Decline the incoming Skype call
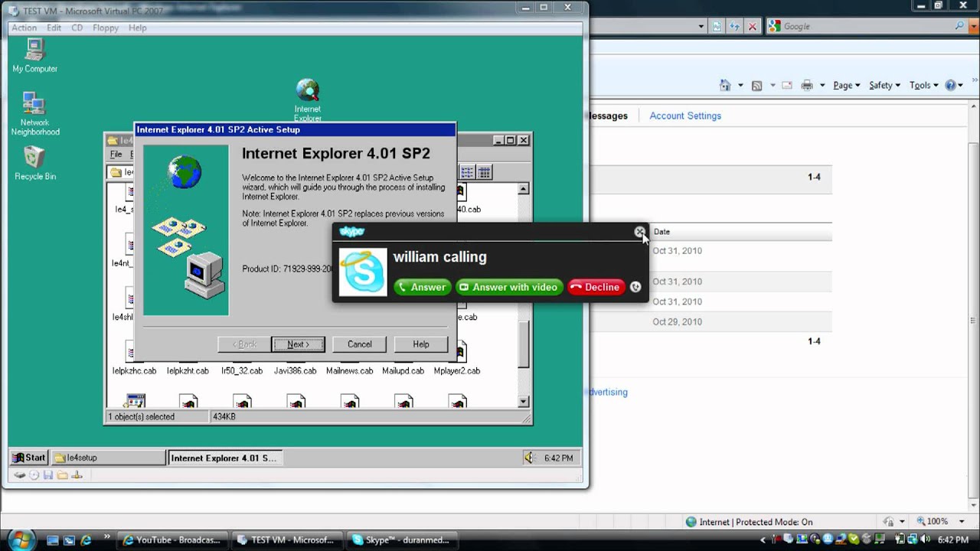This screenshot has height=551, width=980. pos(596,287)
